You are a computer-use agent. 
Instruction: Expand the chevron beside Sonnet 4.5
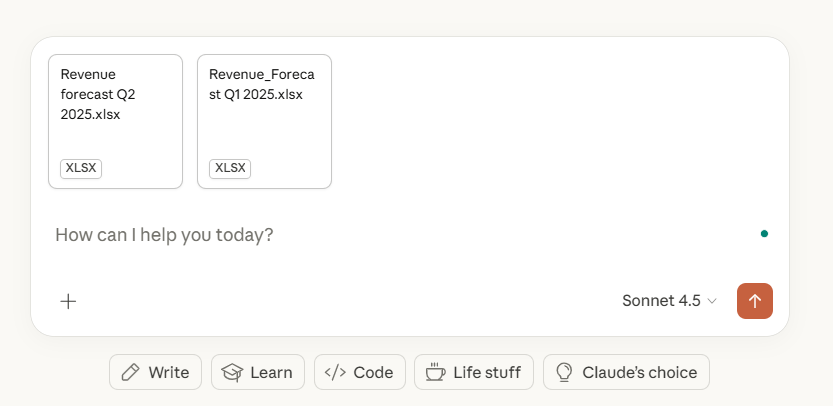[x=712, y=301]
